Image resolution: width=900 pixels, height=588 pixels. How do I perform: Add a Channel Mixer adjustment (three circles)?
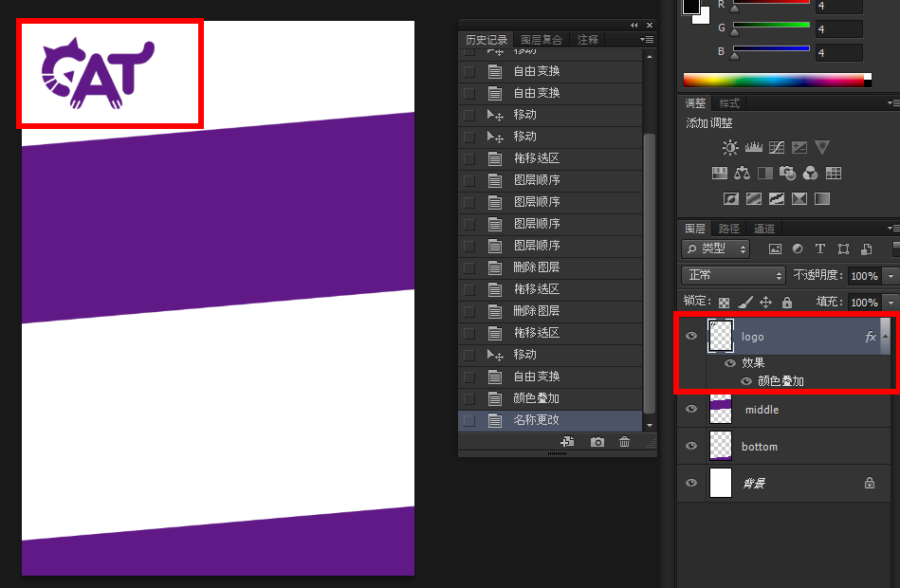(811, 173)
